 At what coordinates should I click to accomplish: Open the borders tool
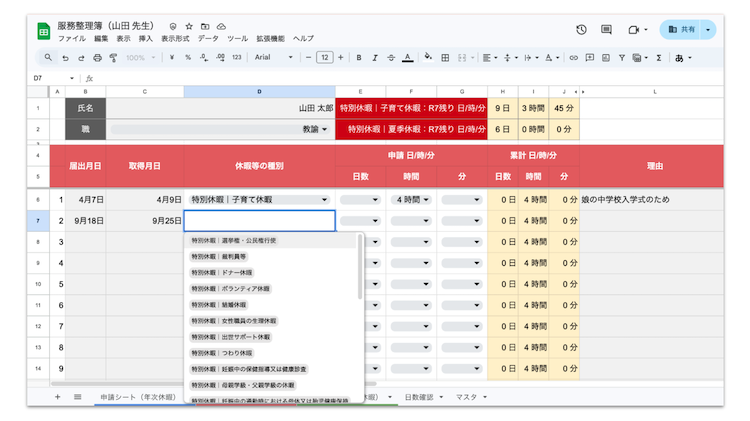tap(445, 58)
